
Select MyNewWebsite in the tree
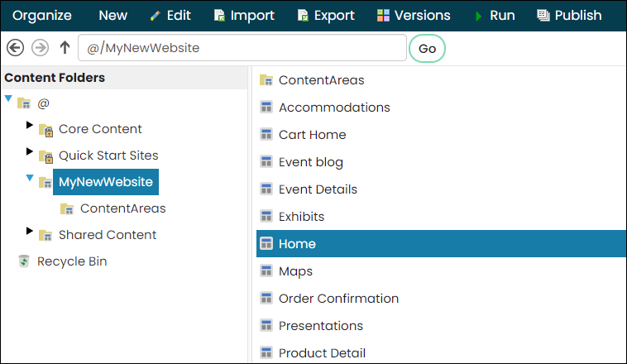106,182
